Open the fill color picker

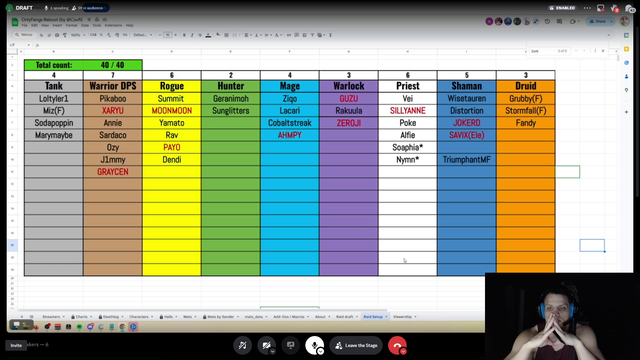218,35
